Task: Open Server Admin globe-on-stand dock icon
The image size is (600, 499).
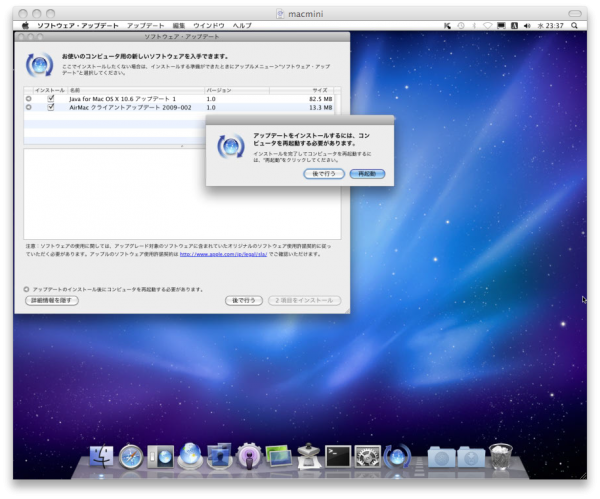Action: [x=190, y=456]
